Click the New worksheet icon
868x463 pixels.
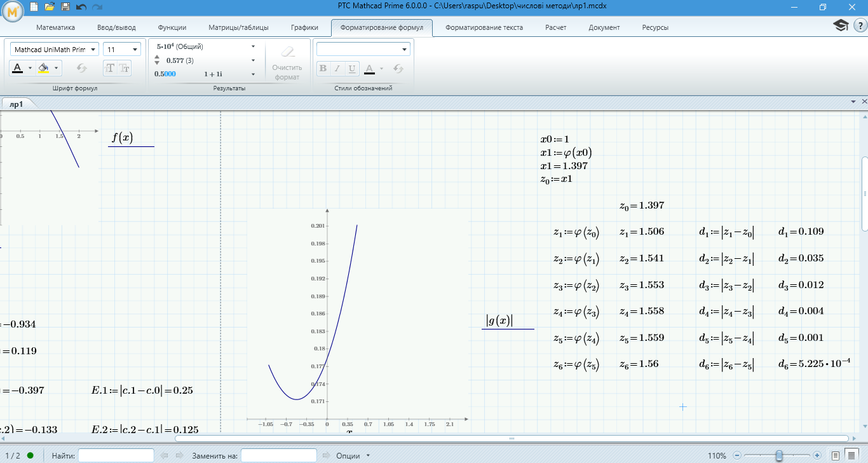point(34,7)
